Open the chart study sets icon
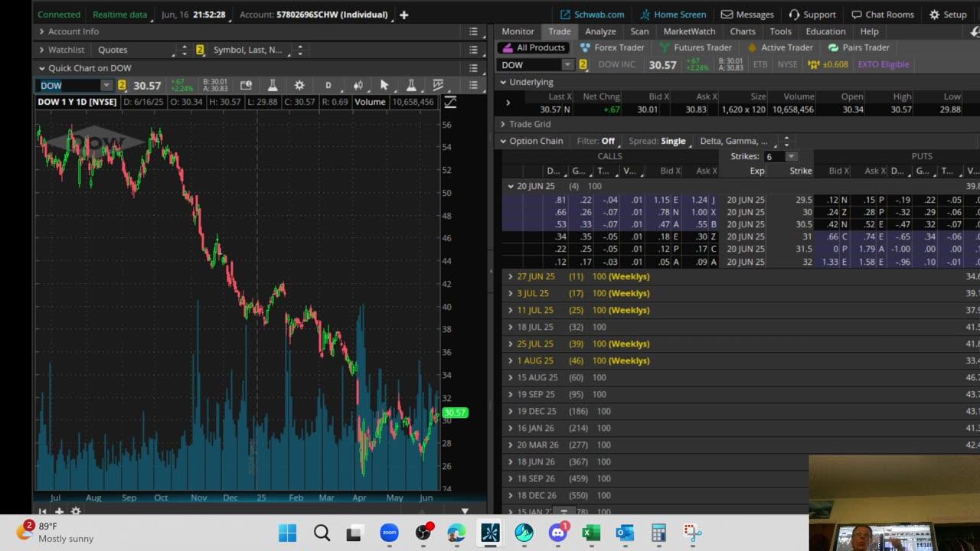This screenshot has height=551, width=980. [438, 85]
